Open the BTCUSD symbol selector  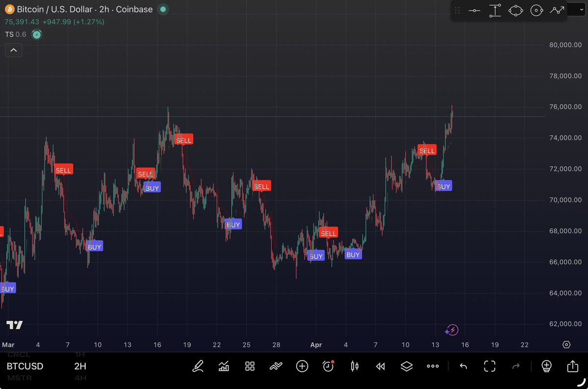tap(25, 366)
